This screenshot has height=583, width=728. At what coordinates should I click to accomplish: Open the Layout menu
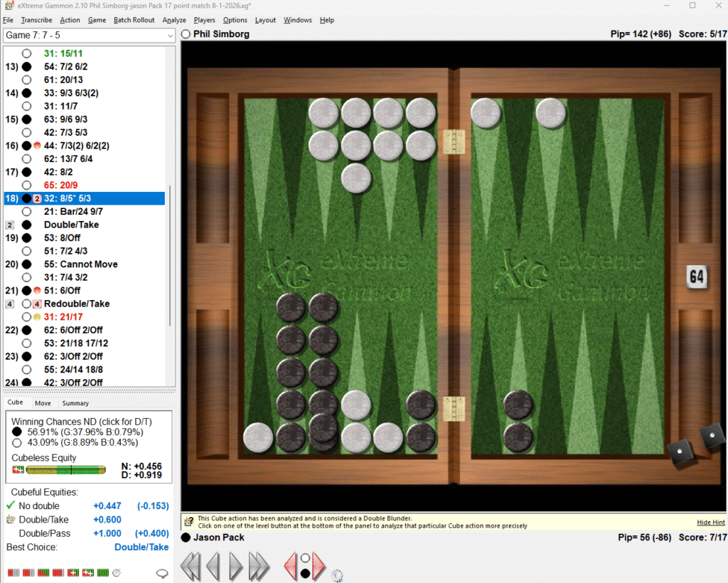tap(265, 20)
